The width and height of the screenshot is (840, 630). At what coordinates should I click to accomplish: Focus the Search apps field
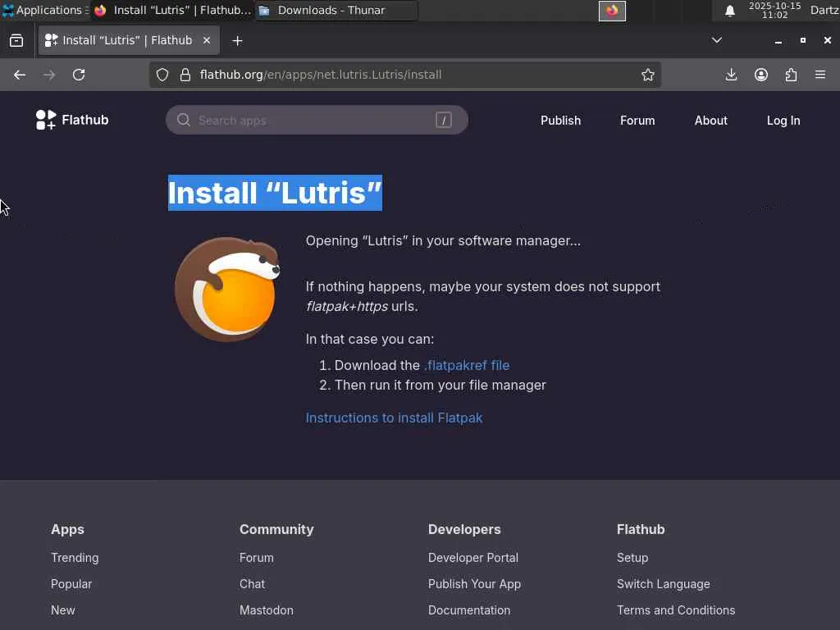point(317,120)
